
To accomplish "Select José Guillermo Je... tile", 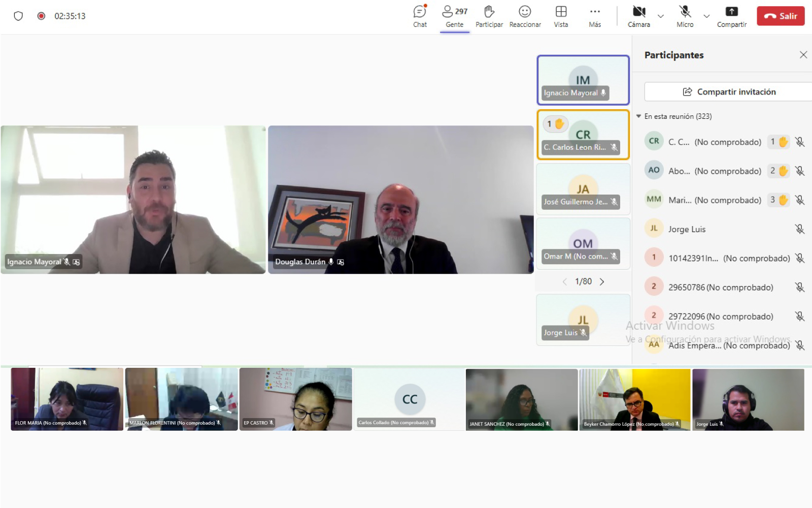I will coord(583,189).
